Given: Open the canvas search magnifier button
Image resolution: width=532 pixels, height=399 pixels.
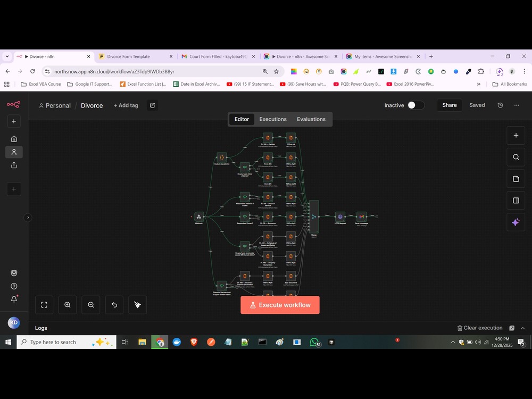Looking at the screenshot, I should coord(516,157).
